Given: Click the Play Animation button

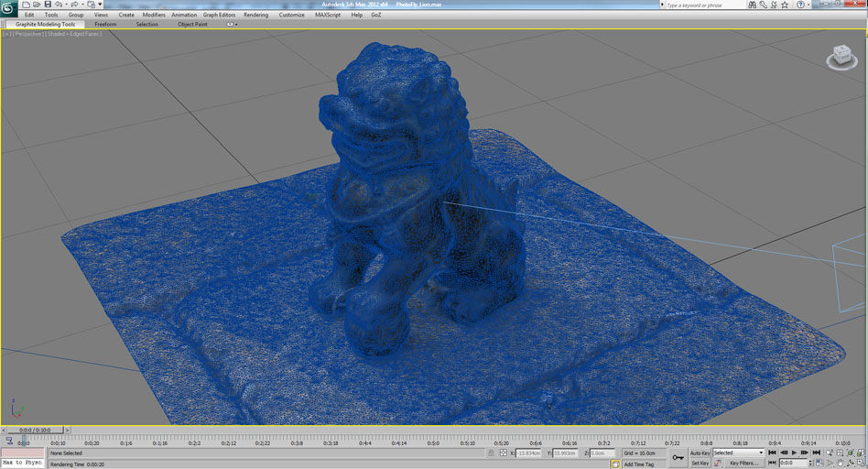Looking at the screenshot, I should [795, 453].
